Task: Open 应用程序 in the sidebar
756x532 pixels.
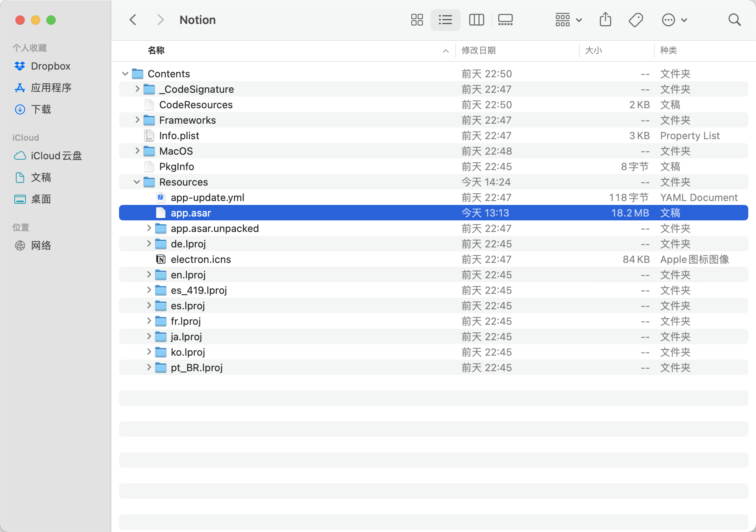Action: tap(51, 88)
